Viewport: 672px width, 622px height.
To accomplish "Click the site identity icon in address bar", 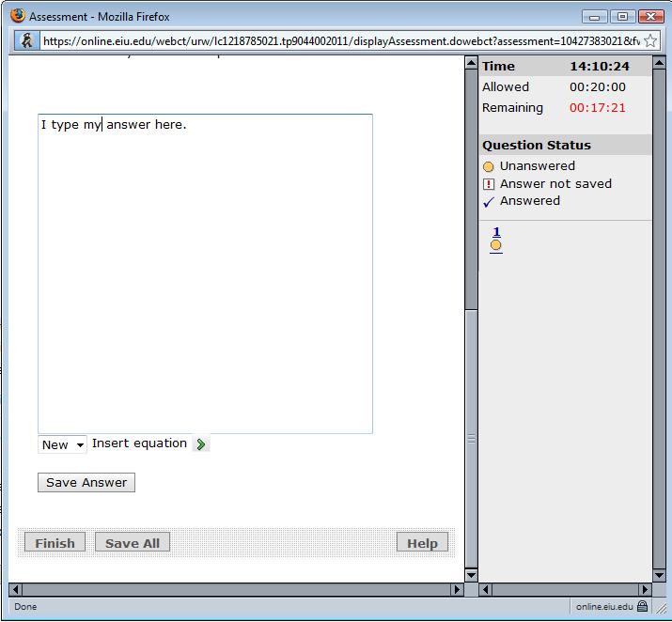I will [26, 40].
